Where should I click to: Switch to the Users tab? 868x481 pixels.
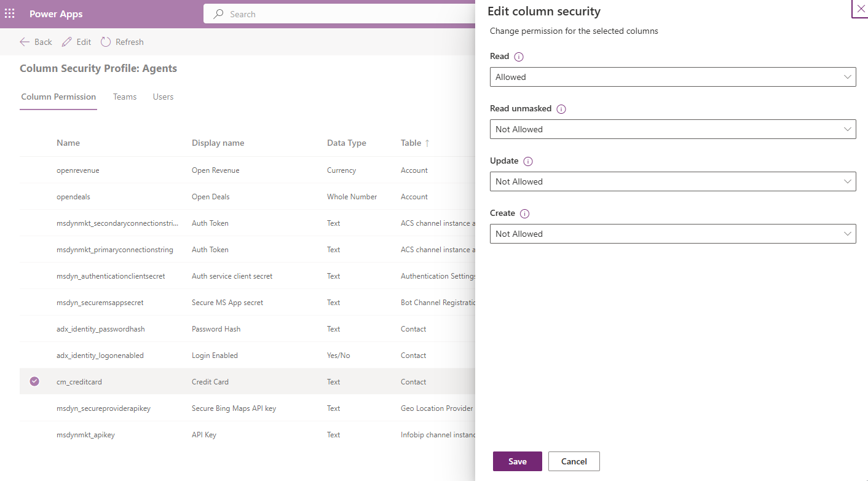tap(163, 97)
